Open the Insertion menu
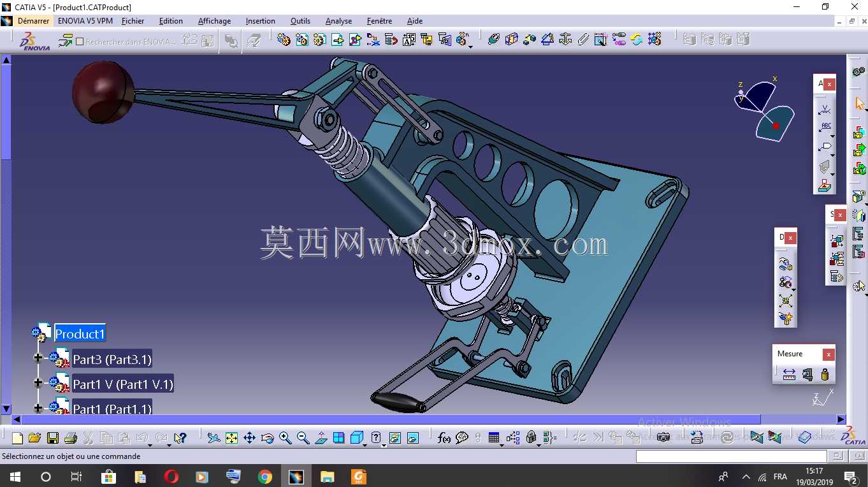Screen dimensions: 868x487 [x=261, y=21]
